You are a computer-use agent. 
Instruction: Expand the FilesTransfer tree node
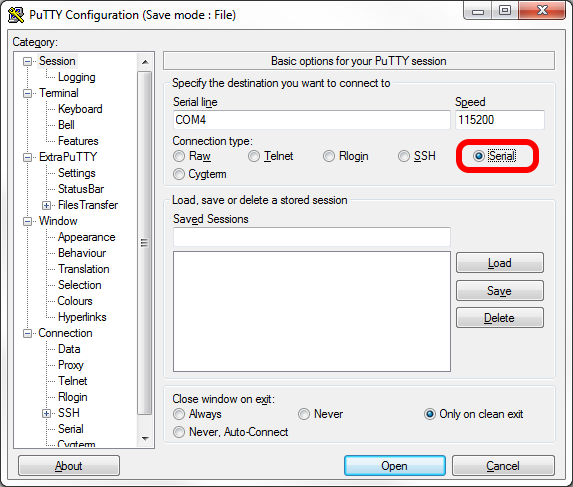46,205
